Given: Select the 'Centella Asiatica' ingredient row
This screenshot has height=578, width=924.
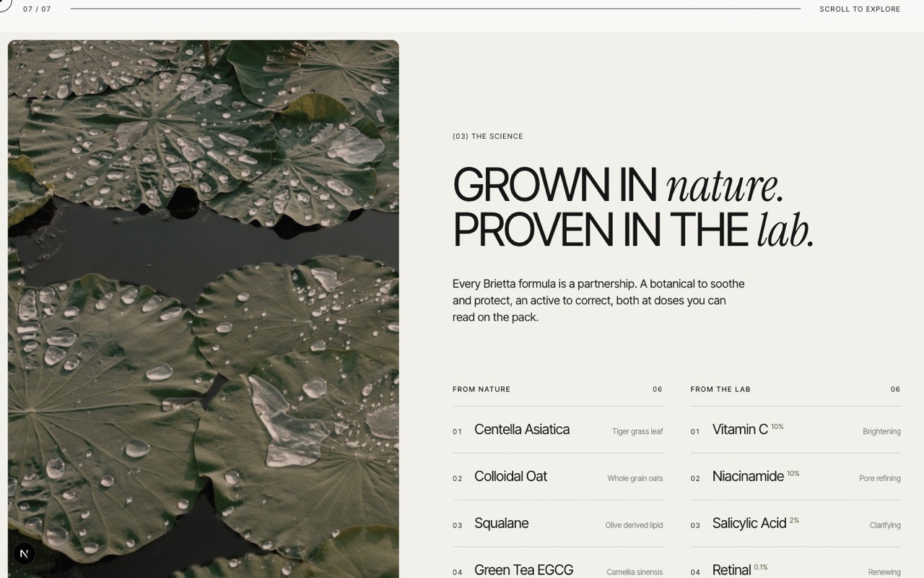Looking at the screenshot, I should (x=558, y=430).
